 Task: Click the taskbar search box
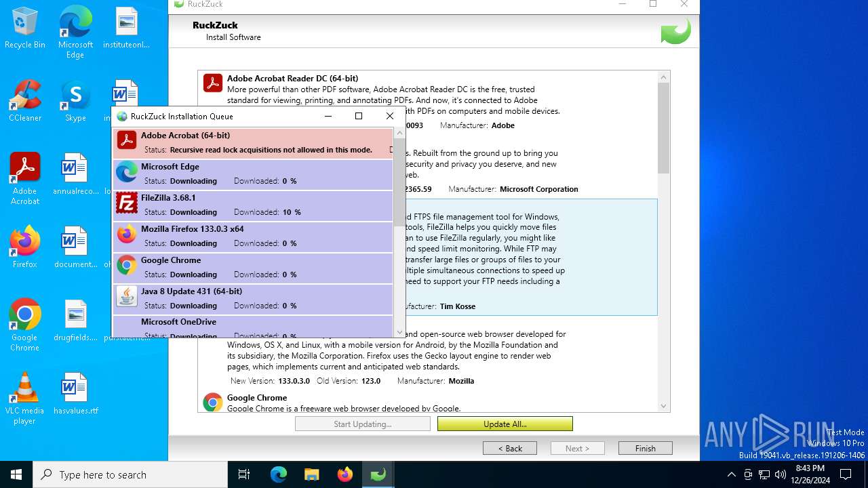pos(130,474)
